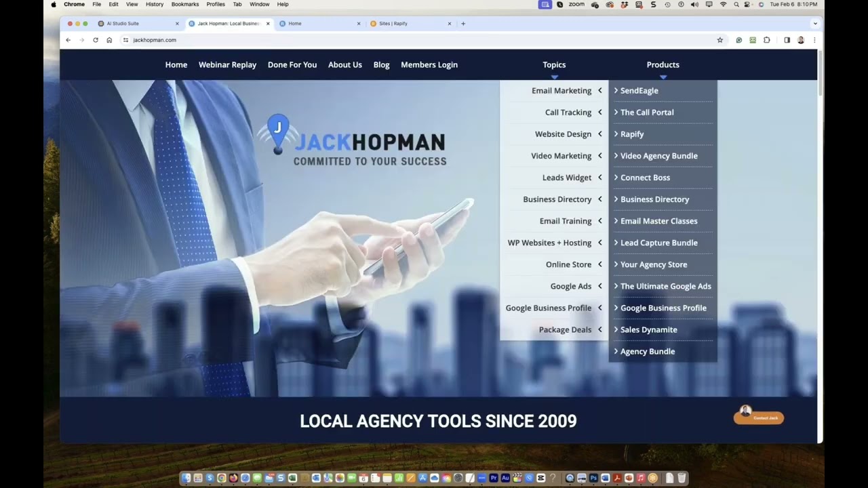
Task: Open the zoom menu bar status item
Action: (x=576, y=4)
